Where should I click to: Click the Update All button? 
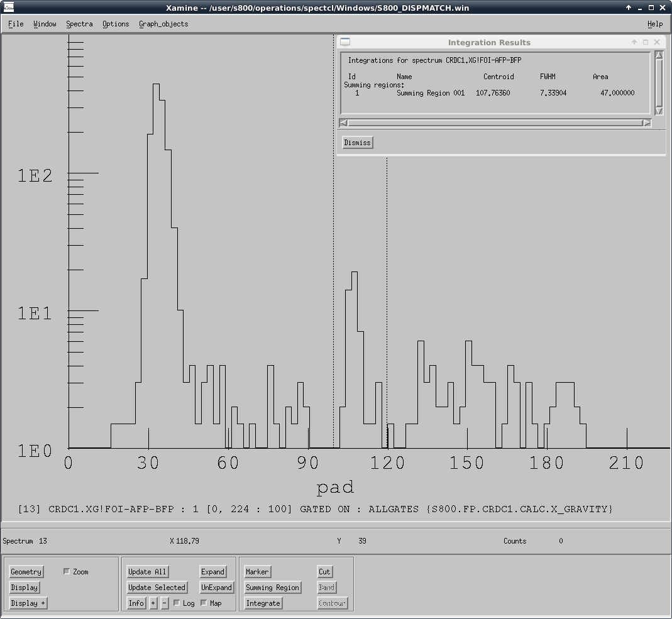[147, 572]
